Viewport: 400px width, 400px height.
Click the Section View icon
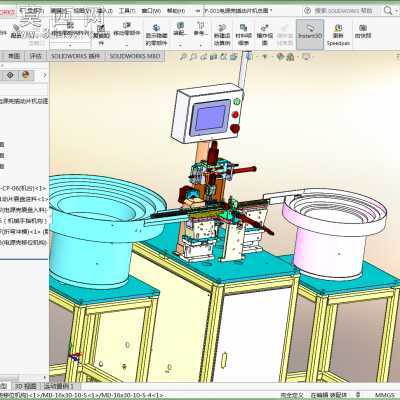pyautogui.click(x=214, y=57)
